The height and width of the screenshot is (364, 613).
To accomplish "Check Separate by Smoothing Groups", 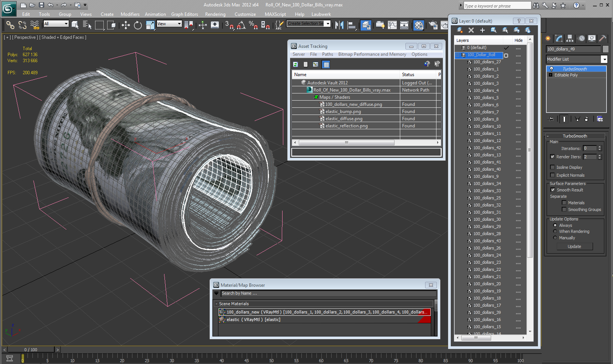I will (x=564, y=210).
